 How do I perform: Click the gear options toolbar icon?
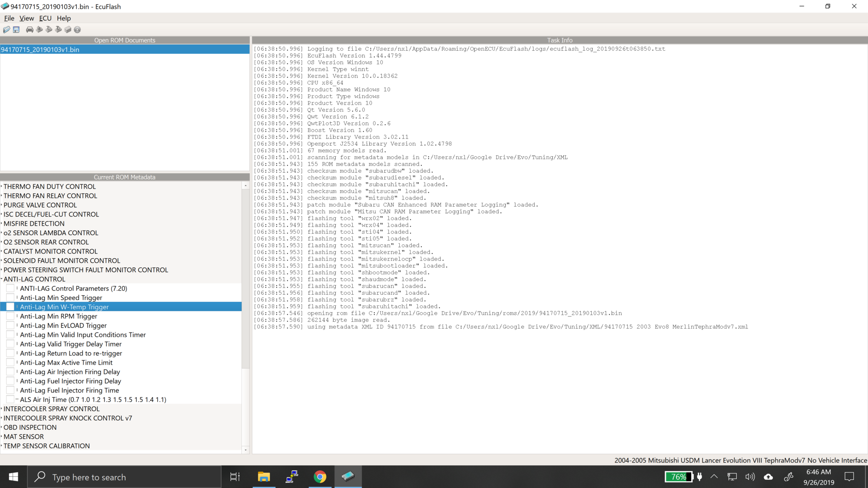click(x=77, y=30)
